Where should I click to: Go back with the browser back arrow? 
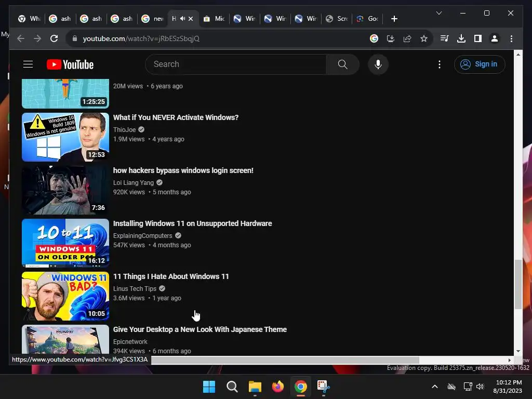click(21, 38)
